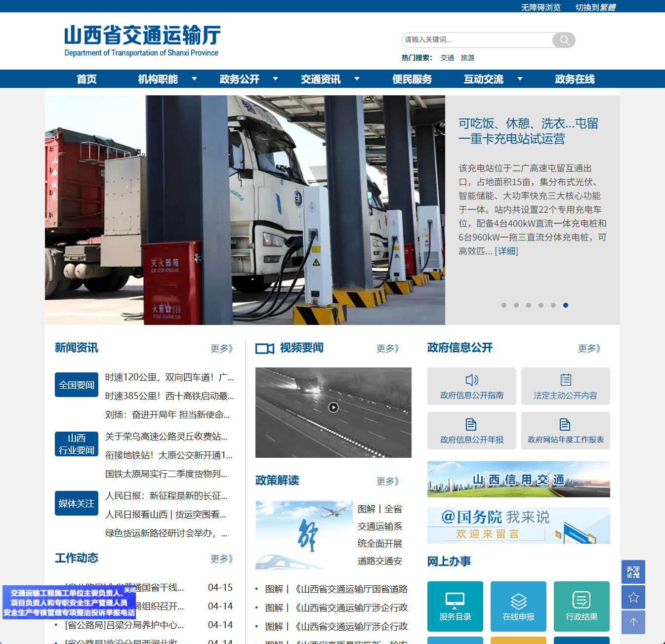Viewport: 665px width, 644px height.
Task: Click 更多 next to 新闻资讯
Action: pyautogui.click(x=221, y=349)
